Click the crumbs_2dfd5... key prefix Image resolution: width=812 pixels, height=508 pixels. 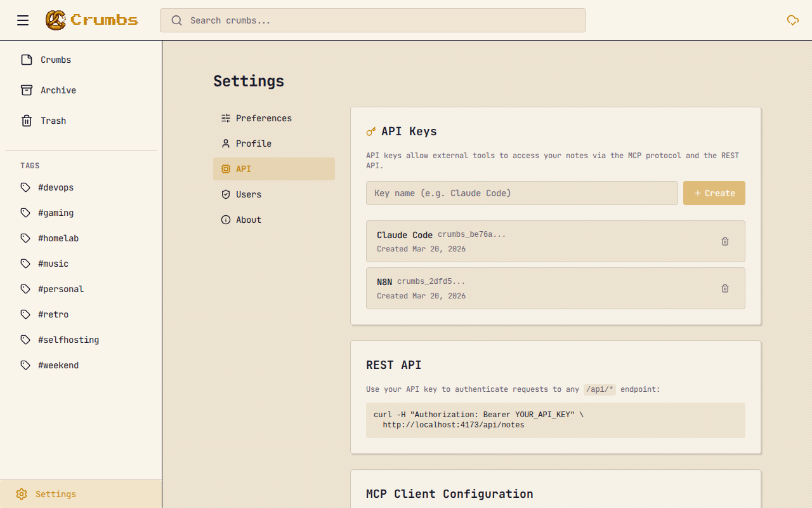[431, 281]
